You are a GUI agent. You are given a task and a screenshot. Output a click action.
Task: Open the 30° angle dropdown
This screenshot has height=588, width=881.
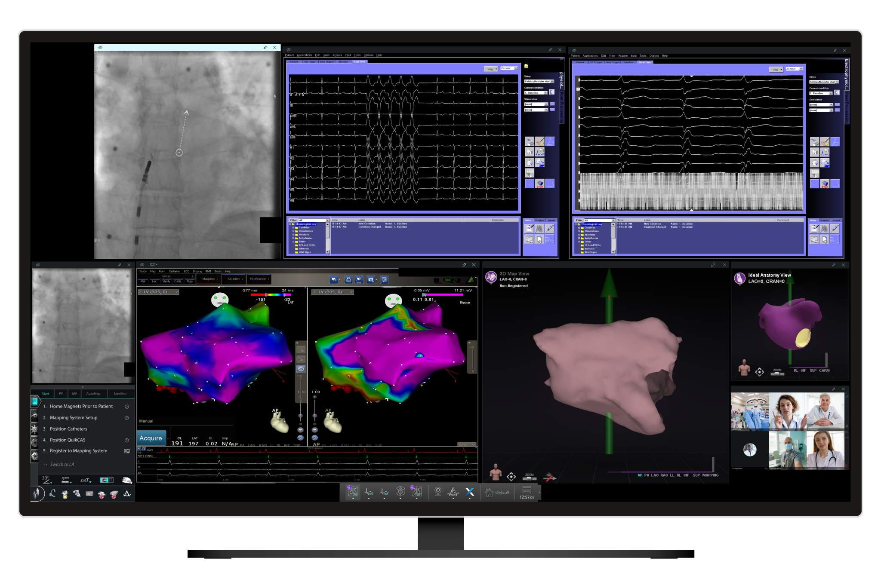point(46,479)
